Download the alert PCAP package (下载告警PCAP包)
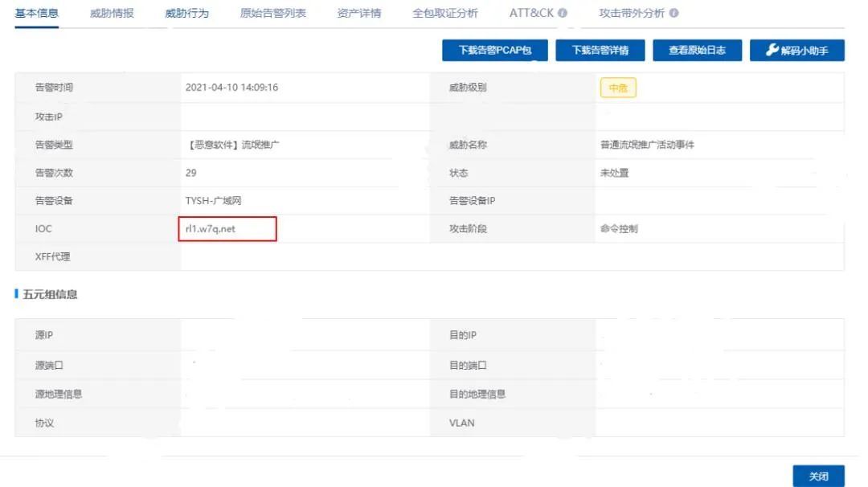Image resolution: width=868 pixels, height=487 pixels. point(495,51)
